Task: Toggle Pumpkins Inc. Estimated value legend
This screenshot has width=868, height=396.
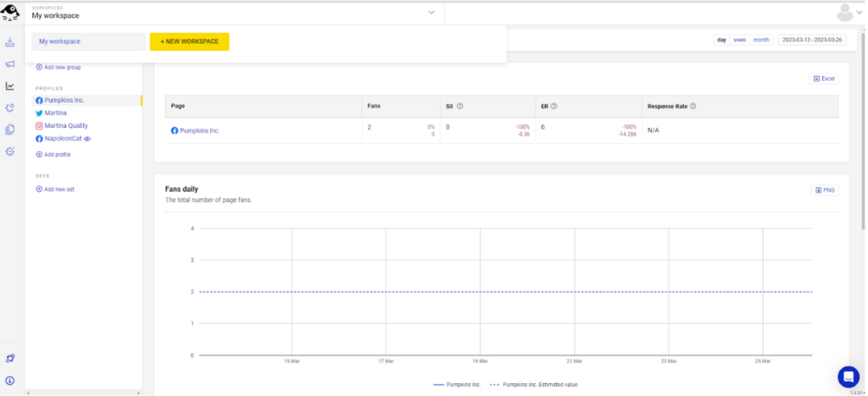Action: [534, 384]
